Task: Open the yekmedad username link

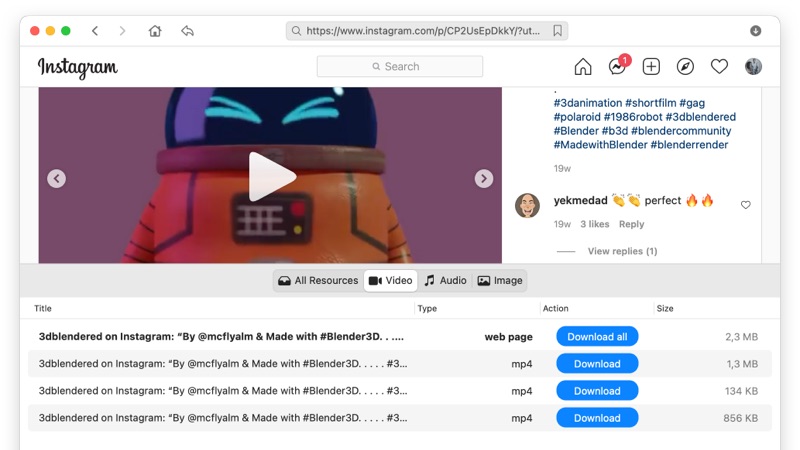Action: pos(581,201)
